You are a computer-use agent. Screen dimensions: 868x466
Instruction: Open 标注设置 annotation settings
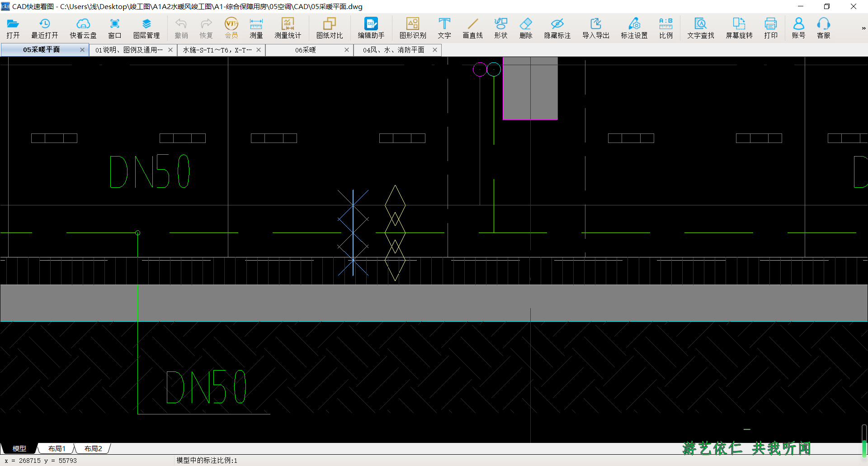coord(634,28)
